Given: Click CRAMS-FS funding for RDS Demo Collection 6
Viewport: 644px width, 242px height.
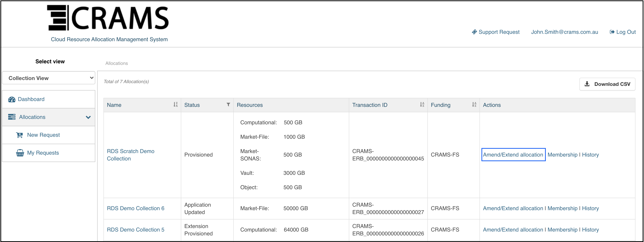Looking at the screenshot, I should coord(445,208).
